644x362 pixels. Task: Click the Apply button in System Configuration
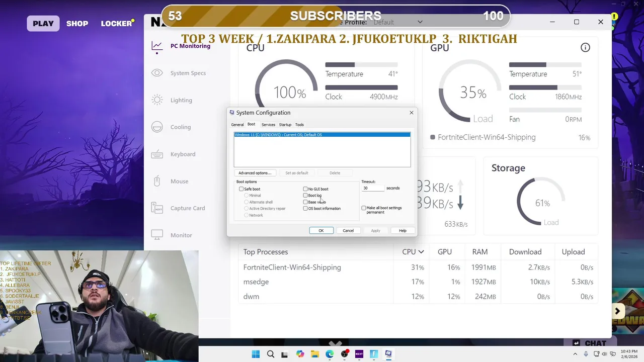375,231
